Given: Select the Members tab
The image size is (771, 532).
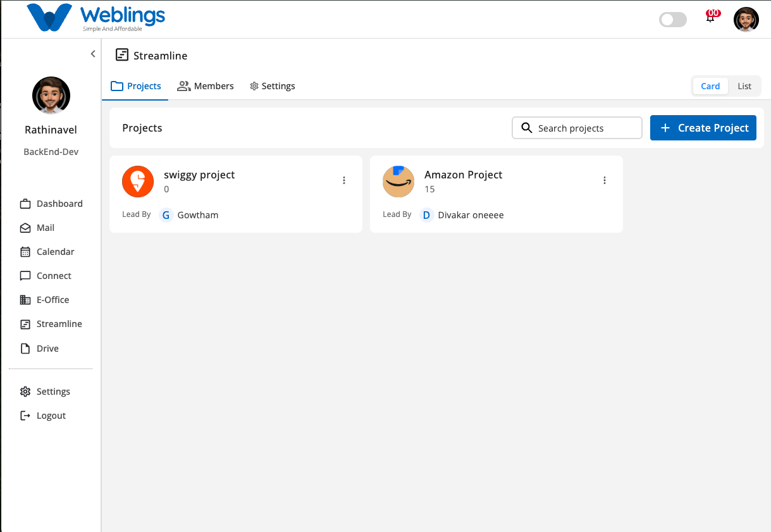Looking at the screenshot, I should [206, 86].
